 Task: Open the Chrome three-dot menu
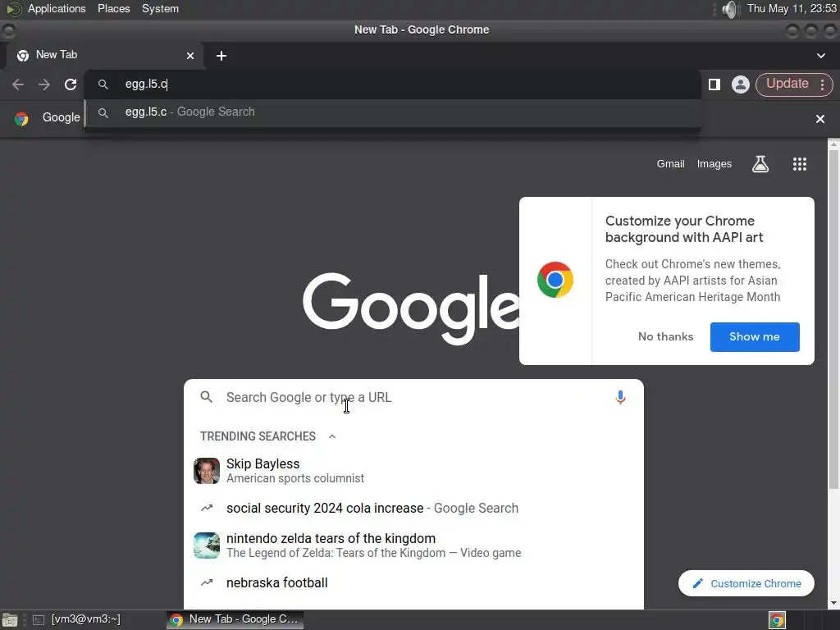point(822,84)
